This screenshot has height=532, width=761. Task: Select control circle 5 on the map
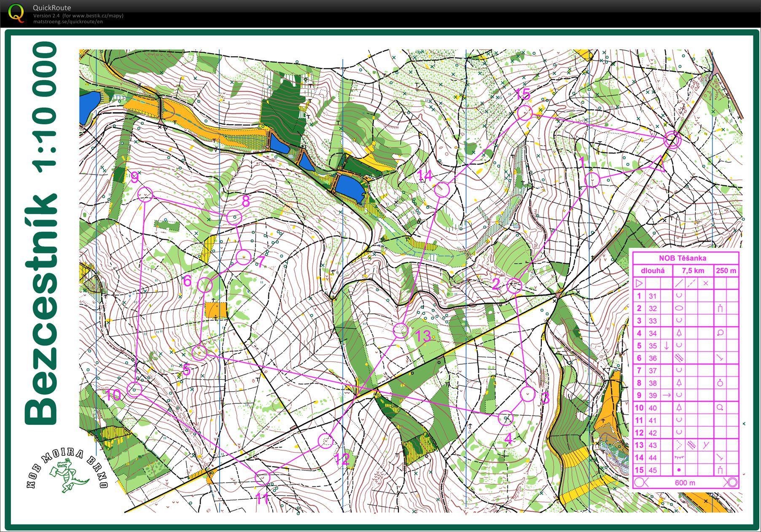click(x=200, y=352)
